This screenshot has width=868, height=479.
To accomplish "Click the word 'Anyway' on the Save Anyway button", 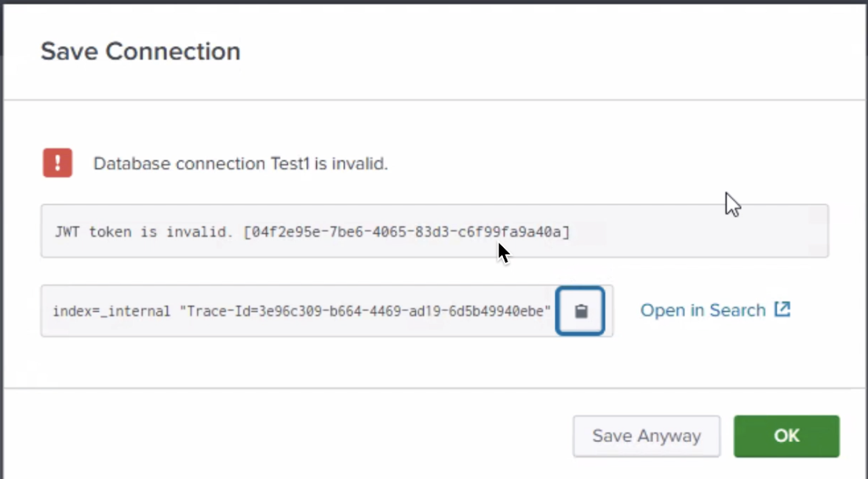I will 669,437.
